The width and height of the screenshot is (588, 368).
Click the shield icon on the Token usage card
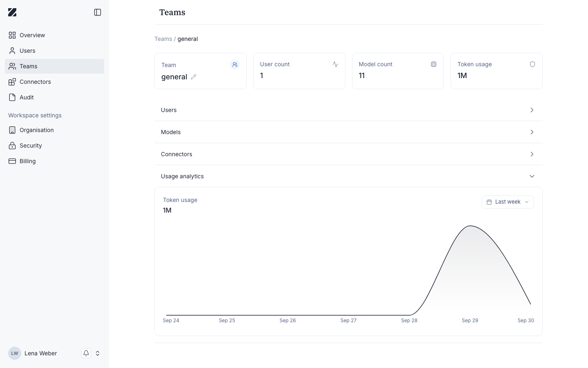(532, 64)
